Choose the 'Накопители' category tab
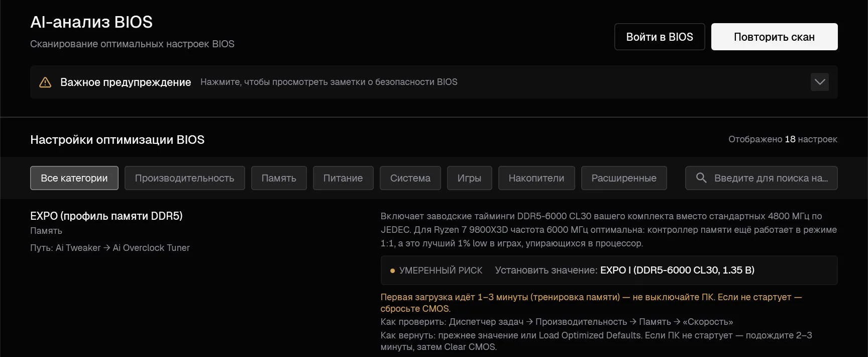The height and width of the screenshot is (357, 868). coord(536,178)
